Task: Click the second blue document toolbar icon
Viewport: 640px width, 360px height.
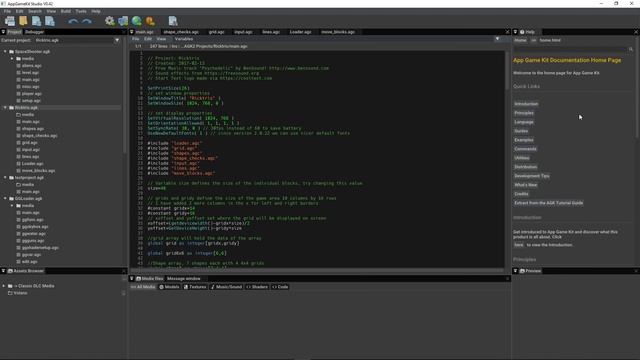Action: 50,21
